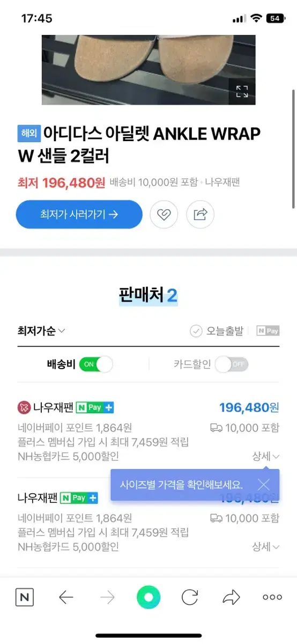Open Naver home N icon in bottom bar
297x644 pixels.
point(24,597)
